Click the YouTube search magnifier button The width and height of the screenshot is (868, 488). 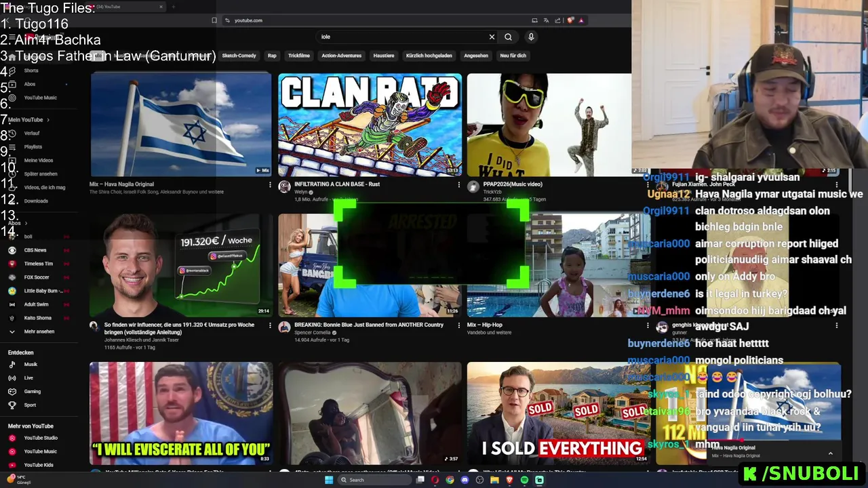click(508, 37)
